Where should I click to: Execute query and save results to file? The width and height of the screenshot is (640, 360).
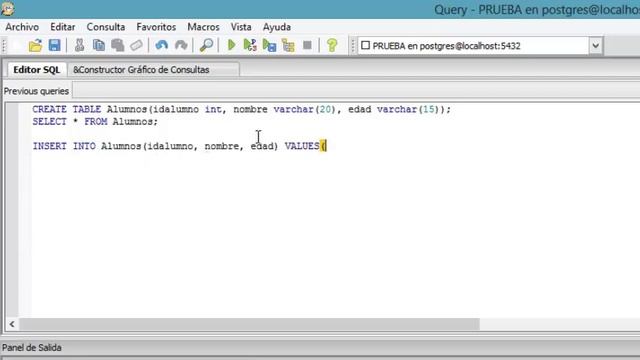(269, 45)
